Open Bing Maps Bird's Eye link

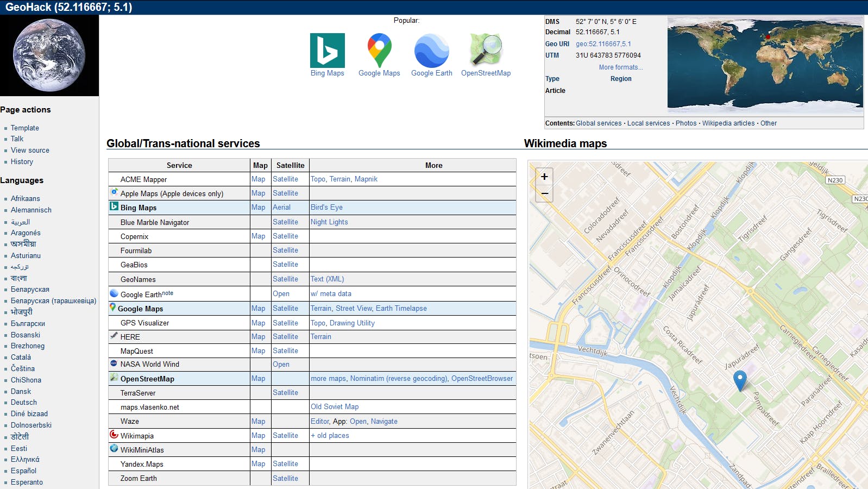click(326, 208)
